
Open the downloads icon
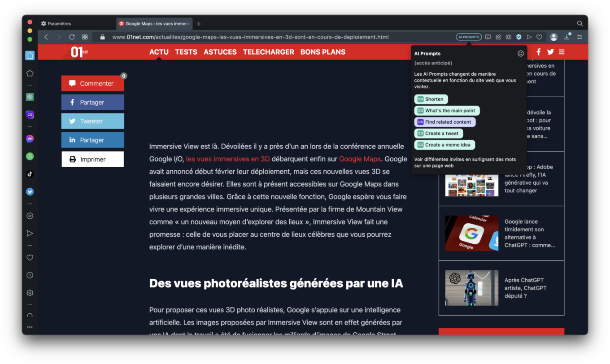tap(567, 37)
